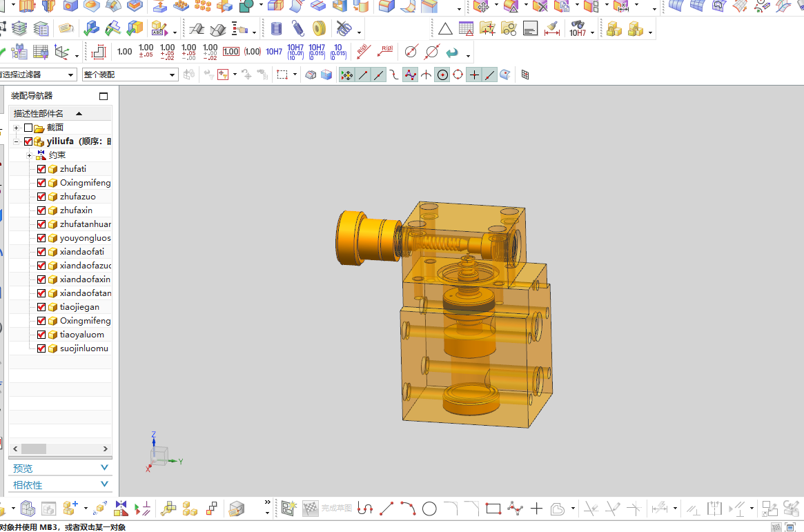Click the teal return arrow icon
This screenshot has height=532, width=804.
452,52
